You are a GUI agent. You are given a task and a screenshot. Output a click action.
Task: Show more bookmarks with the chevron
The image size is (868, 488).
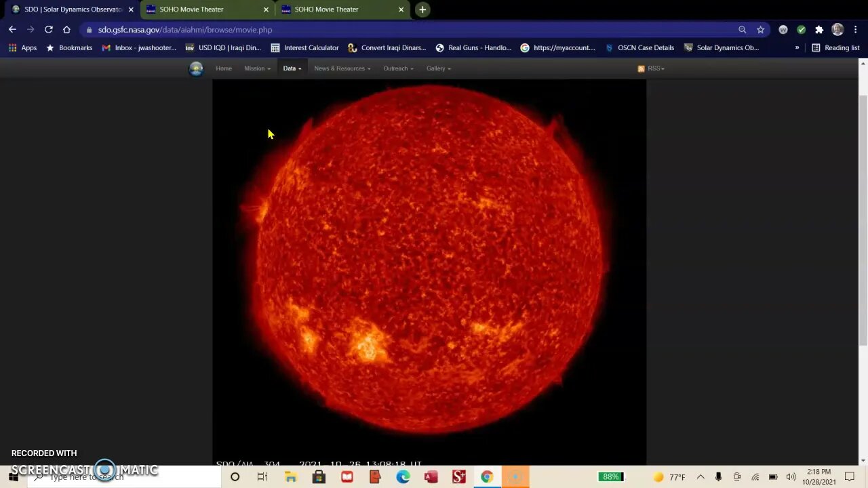click(797, 48)
